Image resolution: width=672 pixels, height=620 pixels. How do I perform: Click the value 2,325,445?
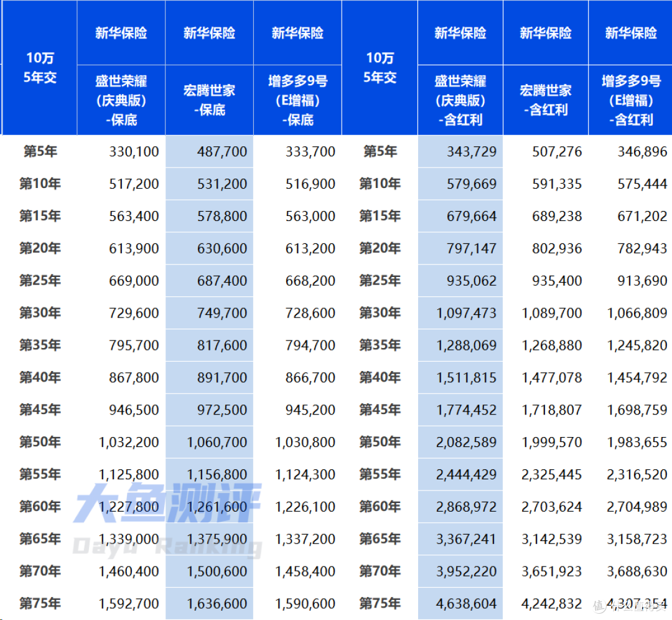pyautogui.click(x=551, y=474)
